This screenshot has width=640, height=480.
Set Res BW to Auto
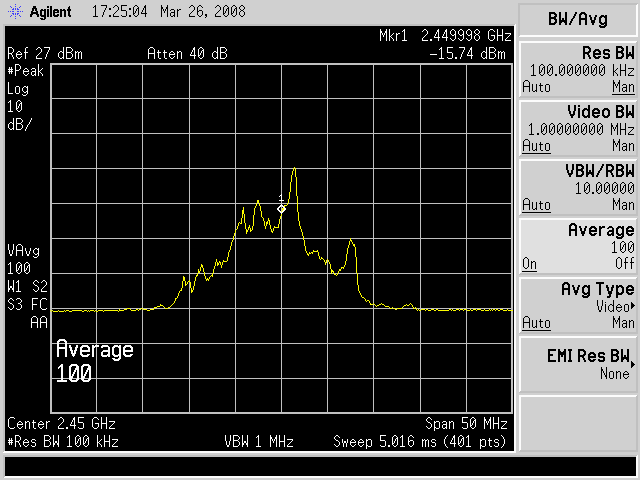[536, 88]
